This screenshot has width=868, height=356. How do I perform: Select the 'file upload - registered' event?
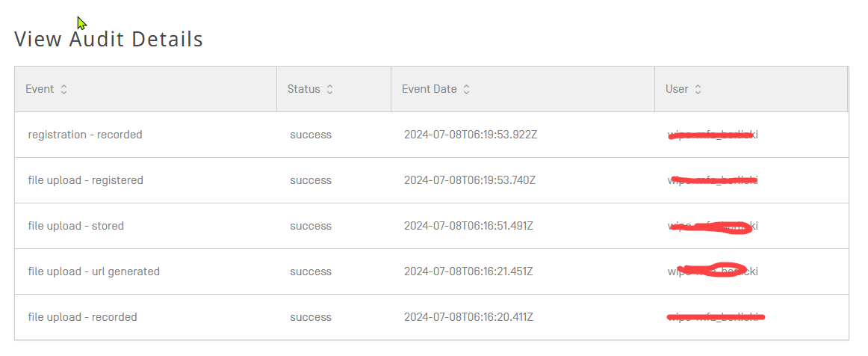(86, 180)
